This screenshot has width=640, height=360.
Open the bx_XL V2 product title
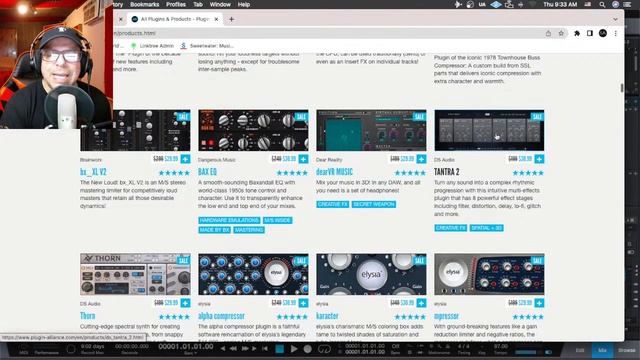click(x=93, y=172)
